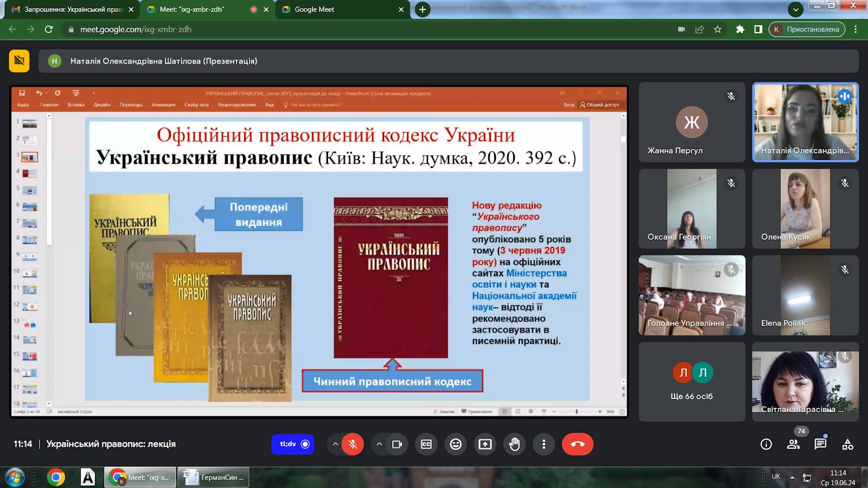Toggle closed captions (CC)
Screen dimensions: 868x488
pos(426,444)
